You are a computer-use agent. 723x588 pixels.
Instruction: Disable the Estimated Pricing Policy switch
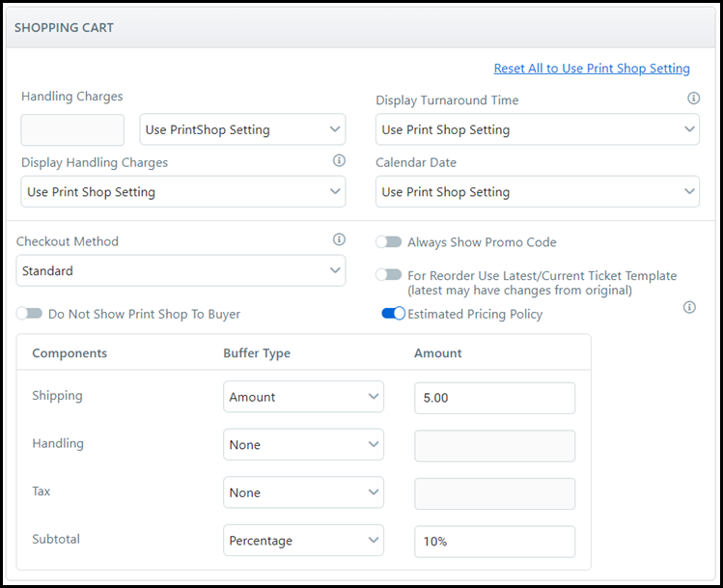[x=393, y=314]
